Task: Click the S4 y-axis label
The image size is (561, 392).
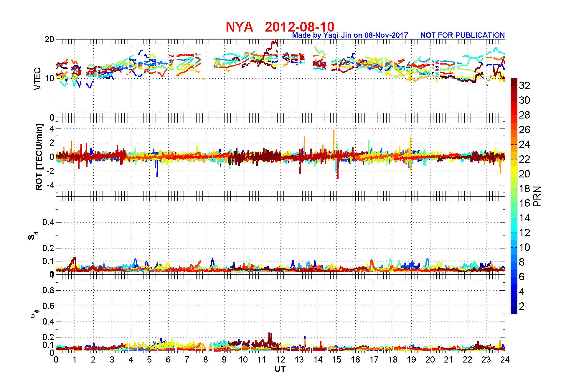Action: click(x=33, y=236)
